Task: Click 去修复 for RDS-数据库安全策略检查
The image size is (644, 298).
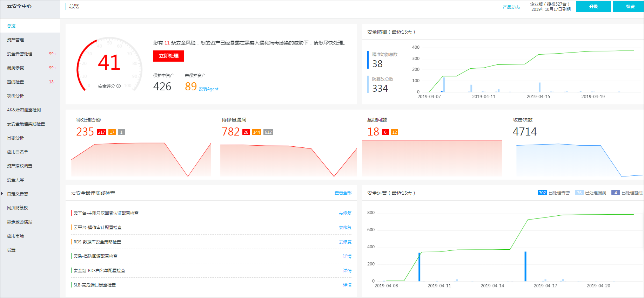Action: (x=345, y=242)
